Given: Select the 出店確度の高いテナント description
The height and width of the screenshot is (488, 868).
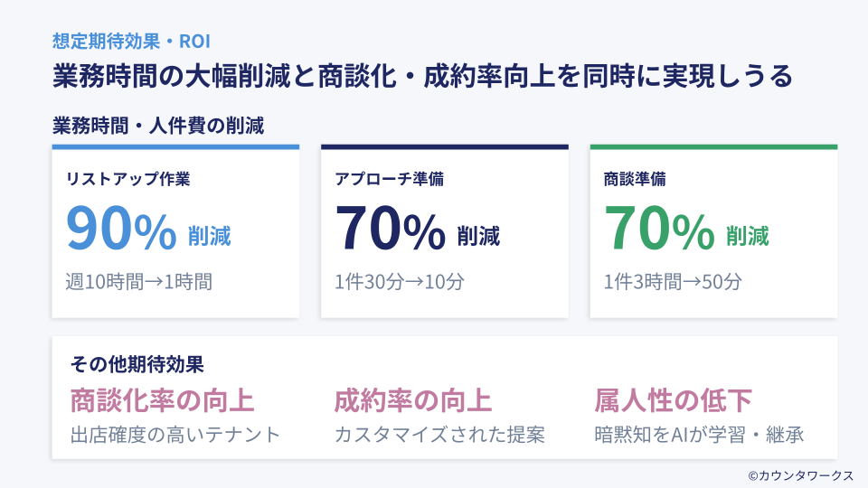Looking at the screenshot, I should click(x=175, y=435).
